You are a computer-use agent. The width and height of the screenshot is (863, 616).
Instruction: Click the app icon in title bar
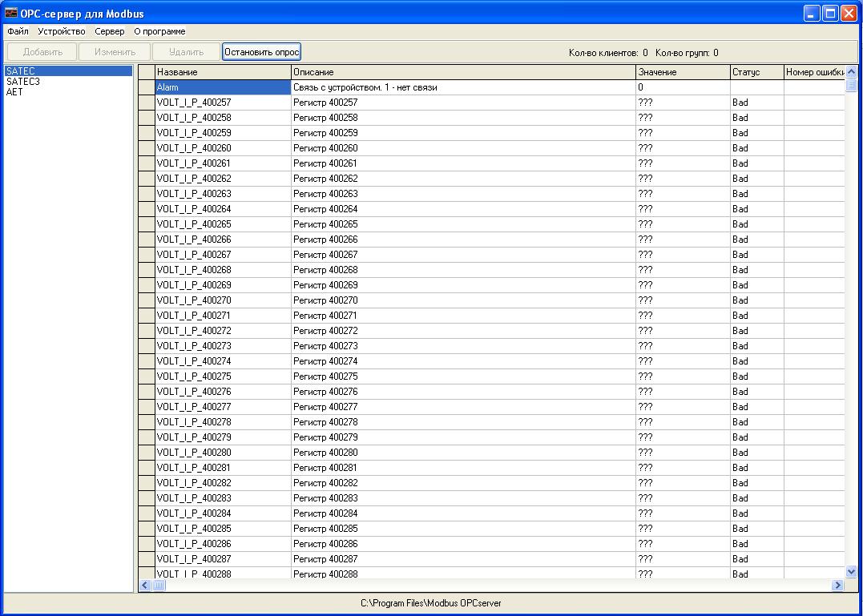coord(11,13)
